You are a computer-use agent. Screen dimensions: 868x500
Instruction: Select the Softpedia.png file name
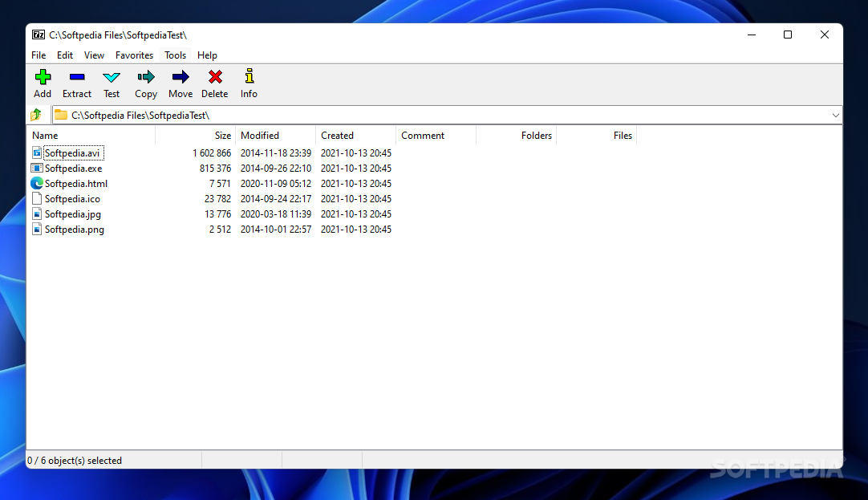pyautogui.click(x=74, y=230)
